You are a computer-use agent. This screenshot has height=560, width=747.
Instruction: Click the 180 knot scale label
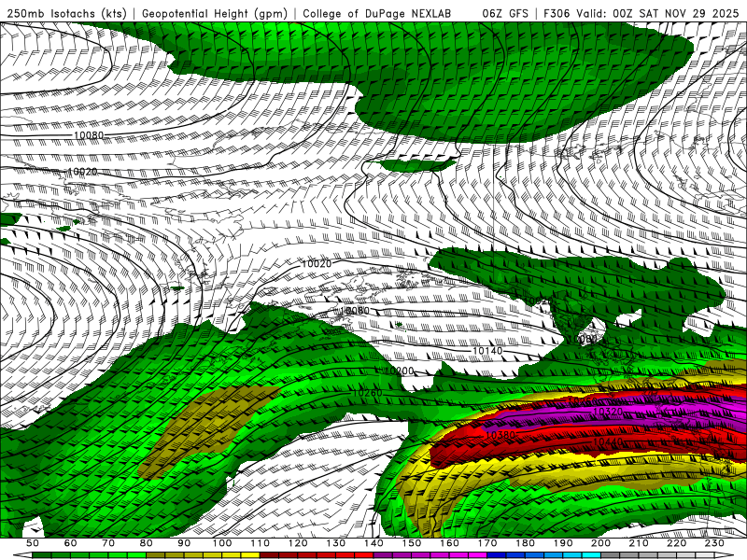pos(525,543)
